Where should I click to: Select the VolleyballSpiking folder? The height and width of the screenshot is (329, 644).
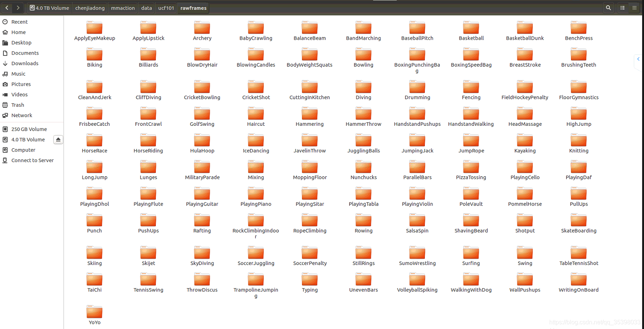(x=417, y=282)
